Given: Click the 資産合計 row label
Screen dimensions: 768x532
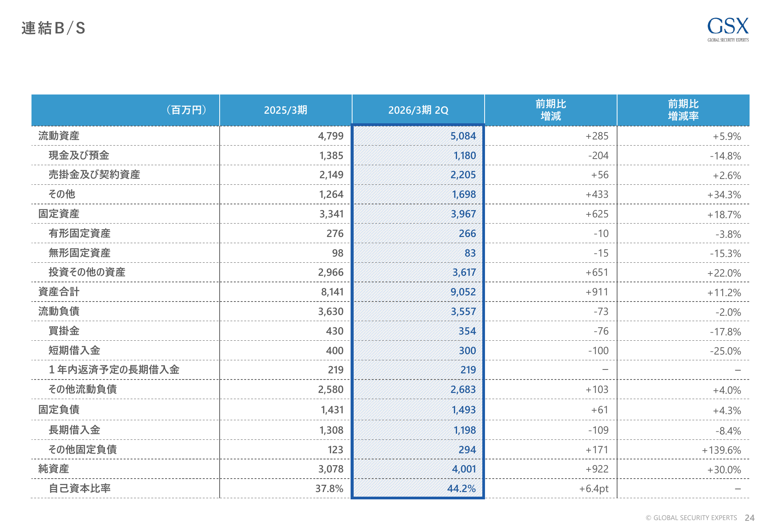Looking at the screenshot, I should [59, 292].
